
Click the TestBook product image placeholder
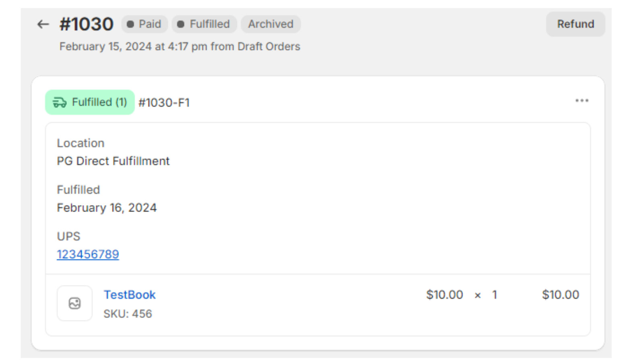coord(74,303)
